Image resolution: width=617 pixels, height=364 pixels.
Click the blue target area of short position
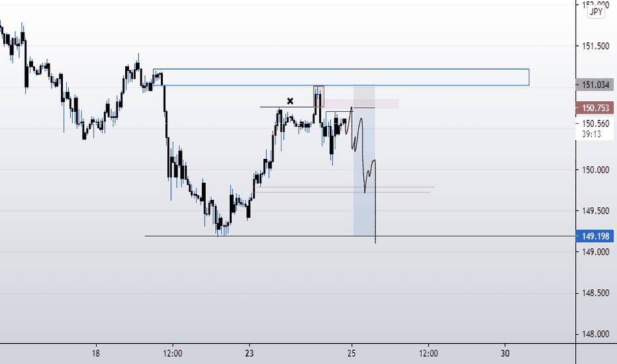point(364,171)
